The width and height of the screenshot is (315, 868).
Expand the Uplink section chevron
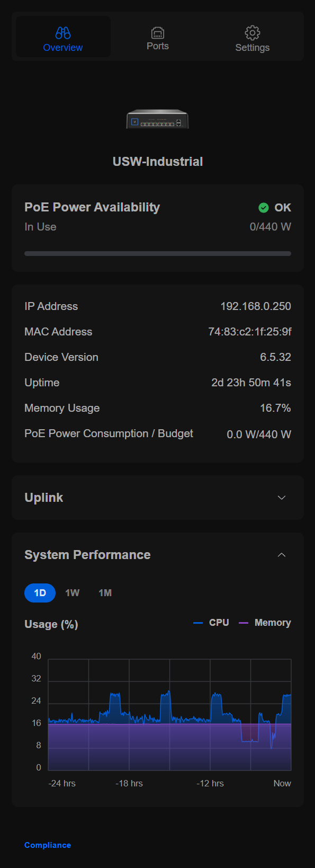[x=282, y=498]
